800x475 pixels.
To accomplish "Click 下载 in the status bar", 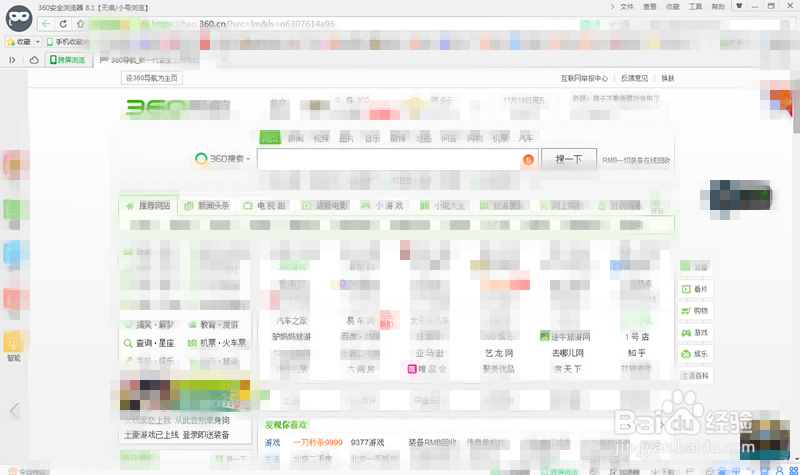I will click(x=663, y=471).
